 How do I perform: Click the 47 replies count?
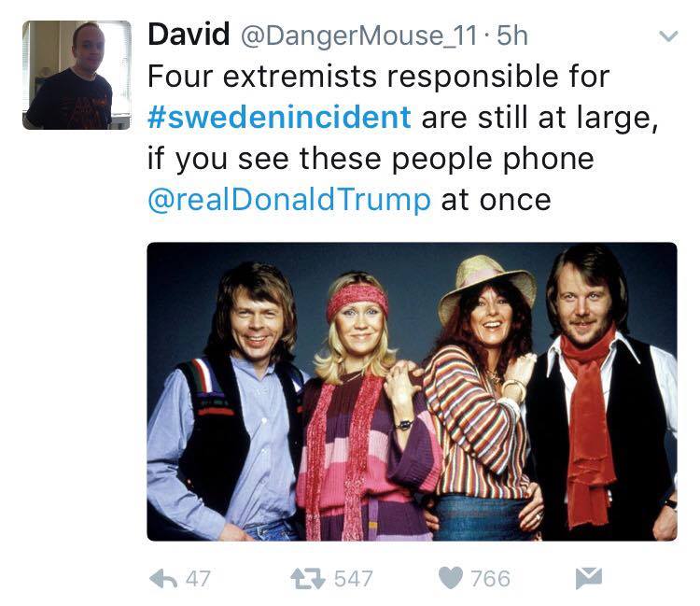tap(198, 579)
